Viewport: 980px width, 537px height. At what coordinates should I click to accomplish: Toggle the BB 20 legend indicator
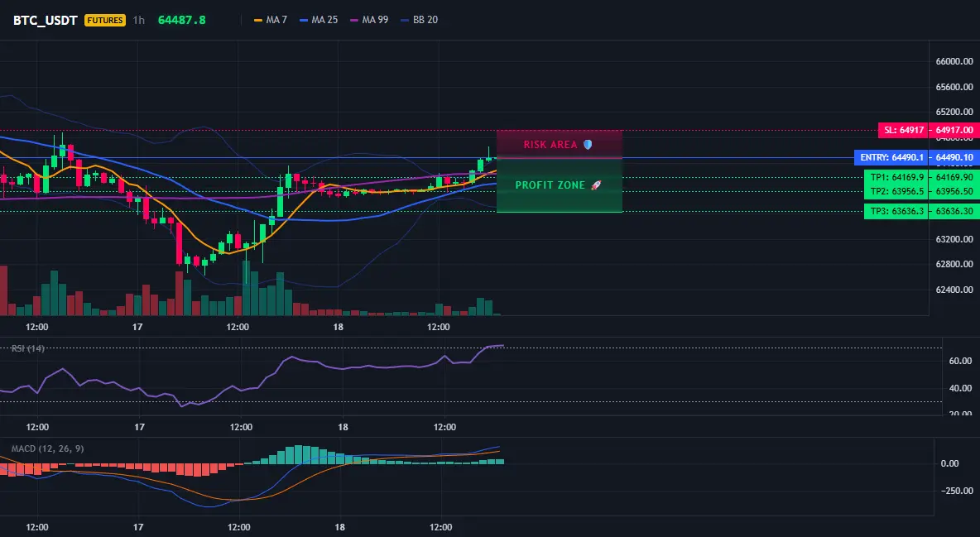click(420, 20)
